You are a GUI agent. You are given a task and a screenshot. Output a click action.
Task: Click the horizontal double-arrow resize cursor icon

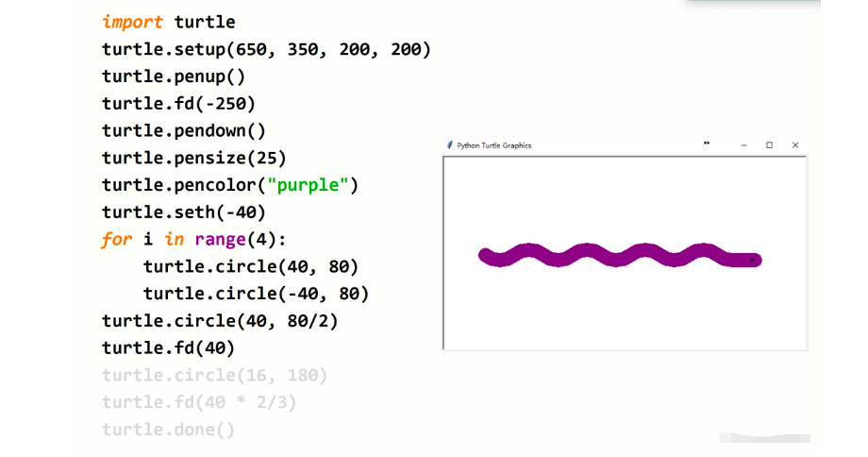tap(707, 144)
